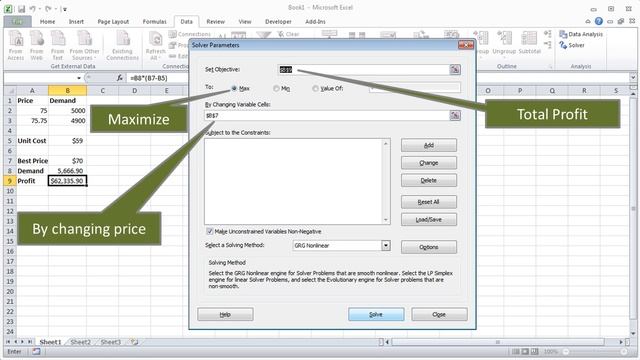
Task: Click the Help button in Solver dialog
Action: [225, 314]
